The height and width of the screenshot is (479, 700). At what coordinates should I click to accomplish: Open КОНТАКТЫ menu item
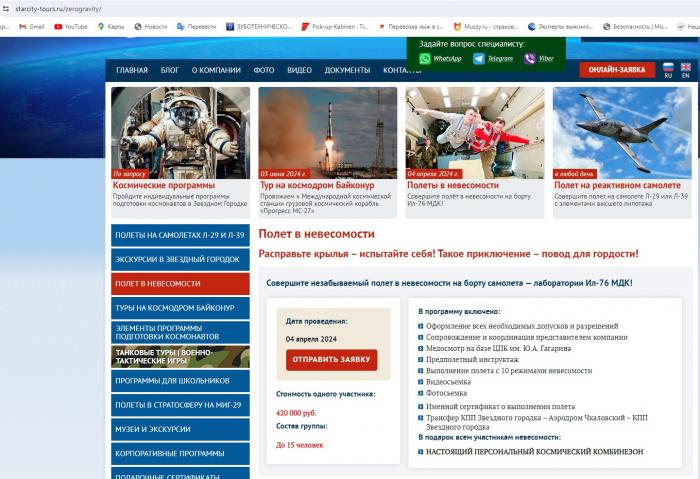click(402, 70)
